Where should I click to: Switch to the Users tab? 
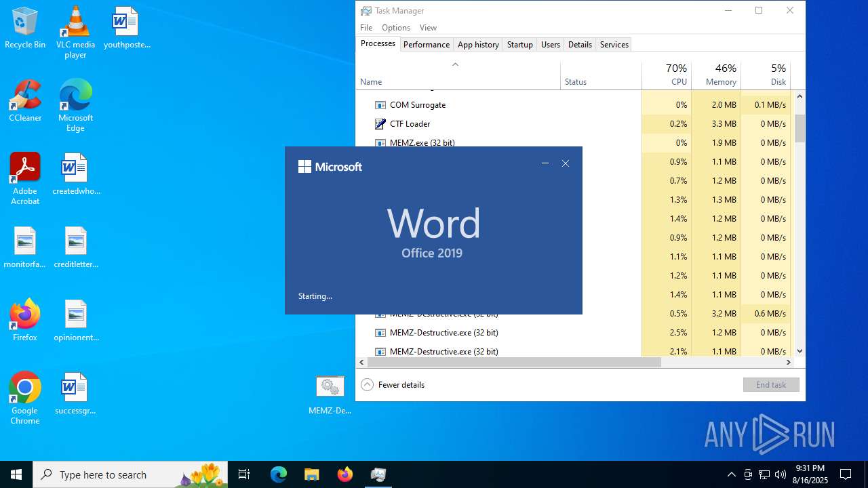coord(551,45)
